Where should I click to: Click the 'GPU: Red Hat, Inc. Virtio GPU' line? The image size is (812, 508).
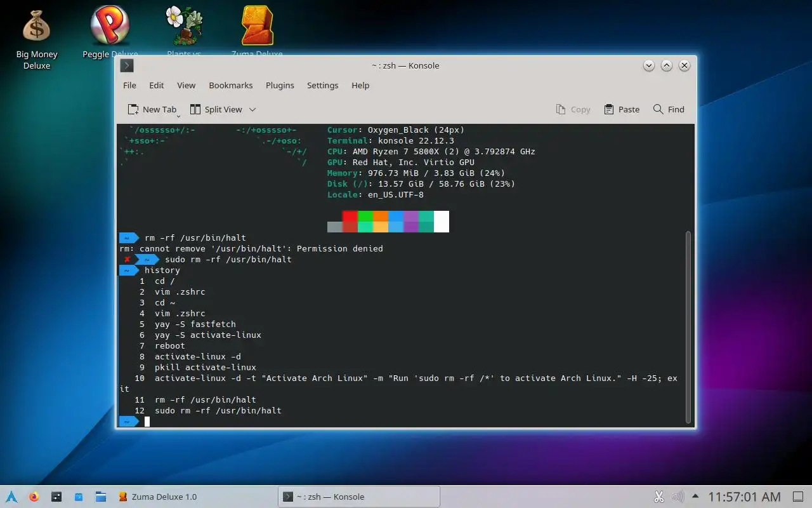point(401,162)
